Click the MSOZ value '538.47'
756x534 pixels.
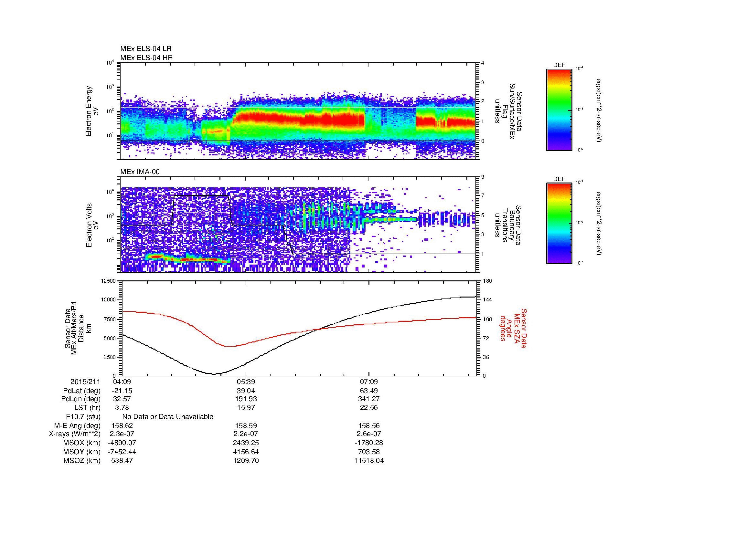(x=122, y=461)
